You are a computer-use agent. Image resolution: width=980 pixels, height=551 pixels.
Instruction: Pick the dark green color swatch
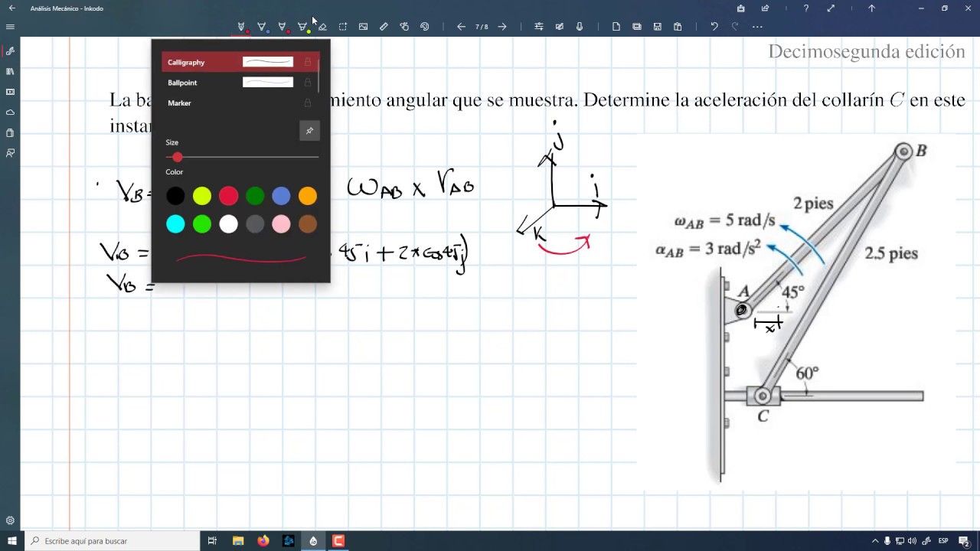pos(255,196)
